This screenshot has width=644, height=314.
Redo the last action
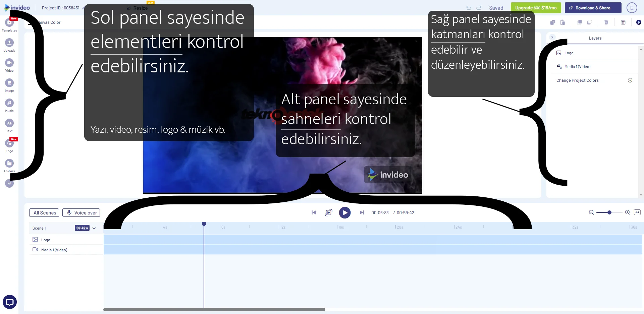point(479,8)
